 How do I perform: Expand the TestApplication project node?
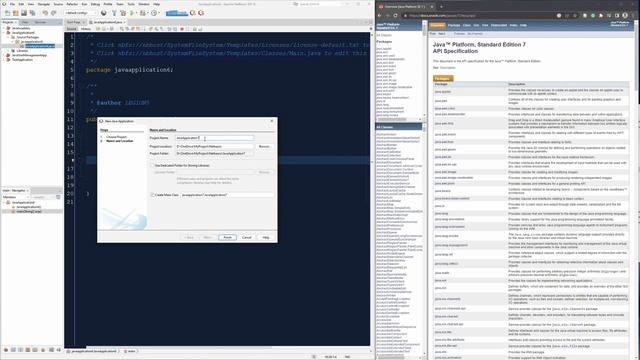coord(4,60)
